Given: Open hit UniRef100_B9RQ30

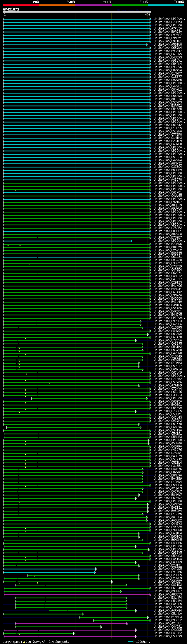Looking at the screenshot, I should [168, 32].
